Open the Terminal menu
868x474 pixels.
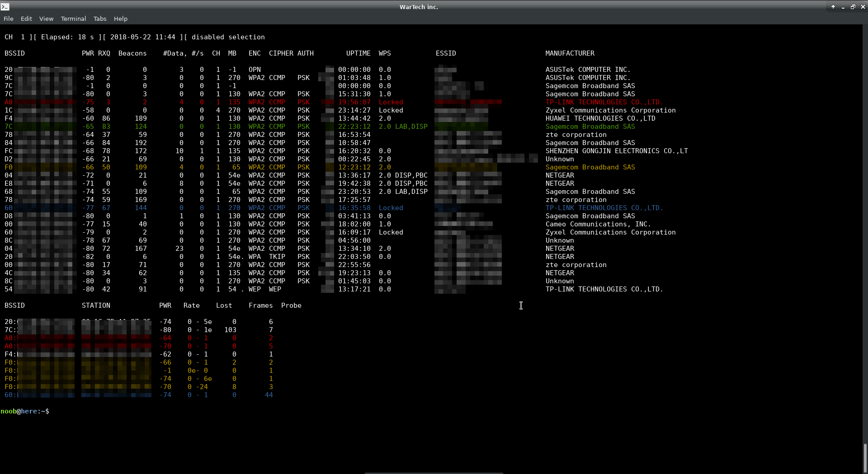pos(73,19)
